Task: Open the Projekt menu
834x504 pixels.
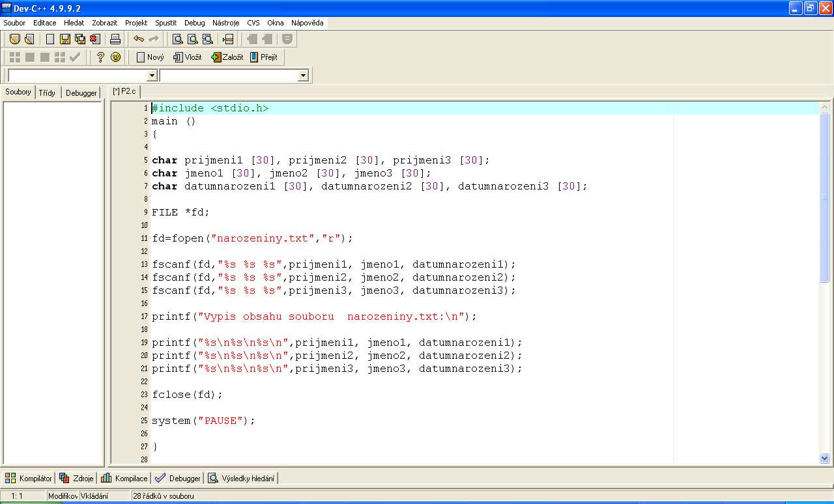Action: [x=136, y=23]
